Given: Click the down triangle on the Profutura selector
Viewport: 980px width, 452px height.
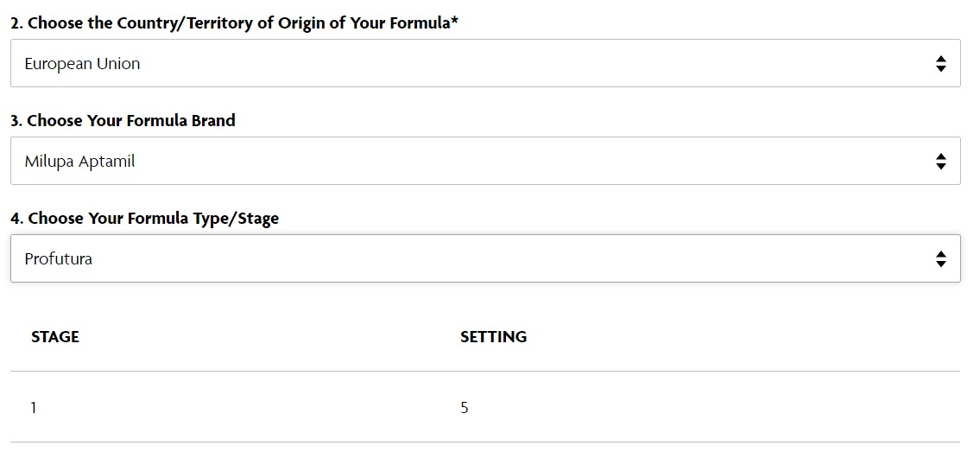Looking at the screenshot, I should point(940,264).
